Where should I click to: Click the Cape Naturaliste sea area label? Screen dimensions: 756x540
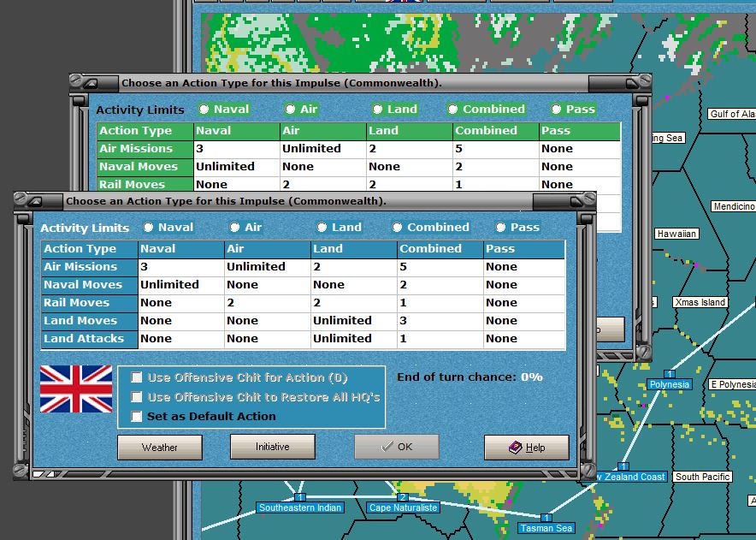403,507
